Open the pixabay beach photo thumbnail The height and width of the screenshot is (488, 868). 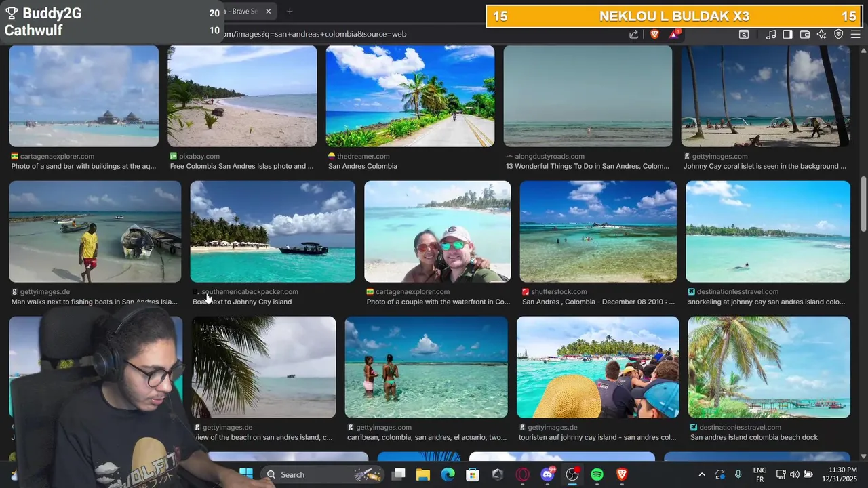[242, 96]
